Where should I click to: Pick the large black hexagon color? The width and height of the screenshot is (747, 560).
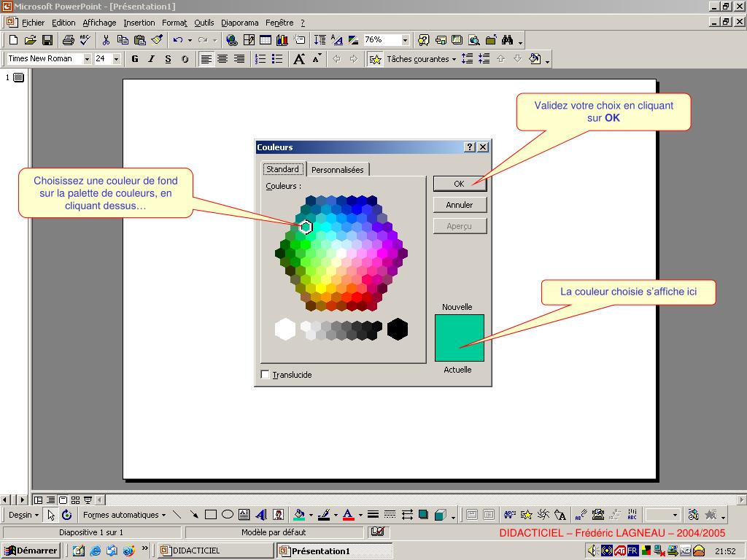398,329
